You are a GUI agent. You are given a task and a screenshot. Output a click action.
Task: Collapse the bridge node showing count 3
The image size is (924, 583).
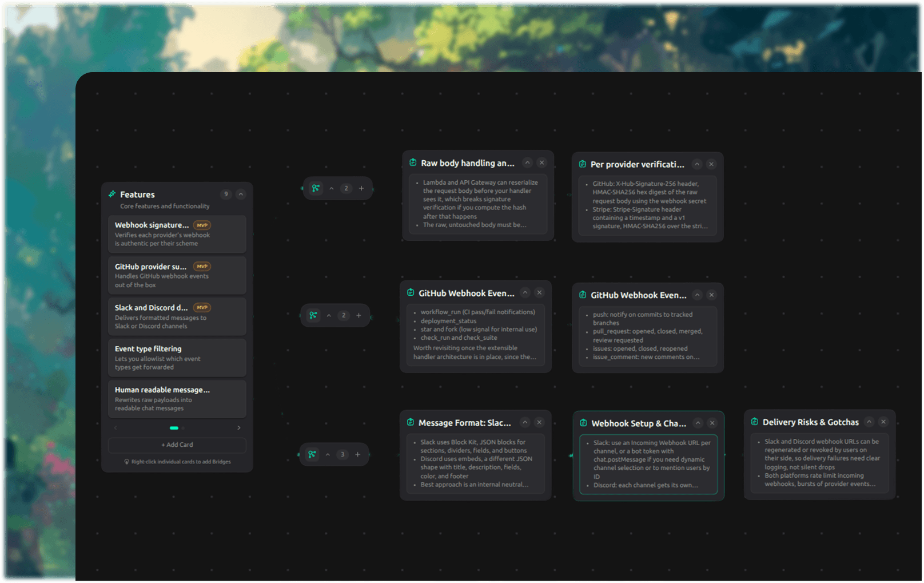point(328,455)
